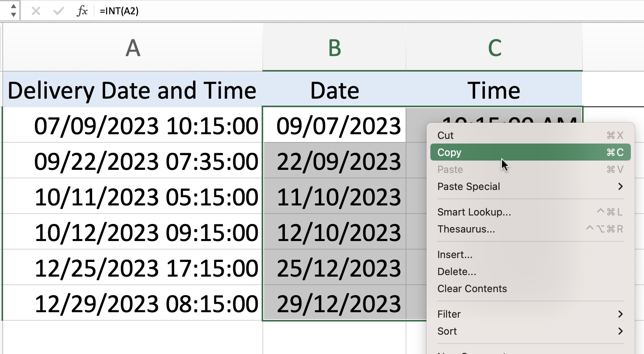Select cell with 10/12/2023 09:15:00
Viewport: 644px width, 354px height.
pyautogui.click(x=133, y=232)
